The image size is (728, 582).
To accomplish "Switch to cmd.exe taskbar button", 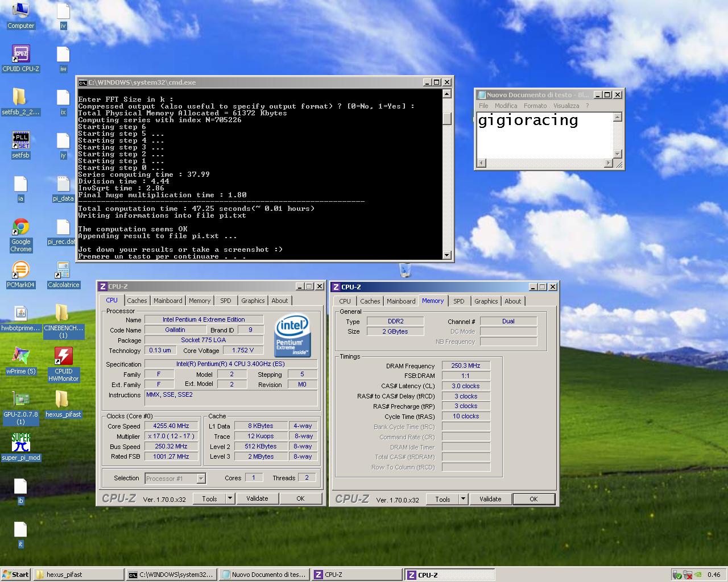I will coord(172,575).
